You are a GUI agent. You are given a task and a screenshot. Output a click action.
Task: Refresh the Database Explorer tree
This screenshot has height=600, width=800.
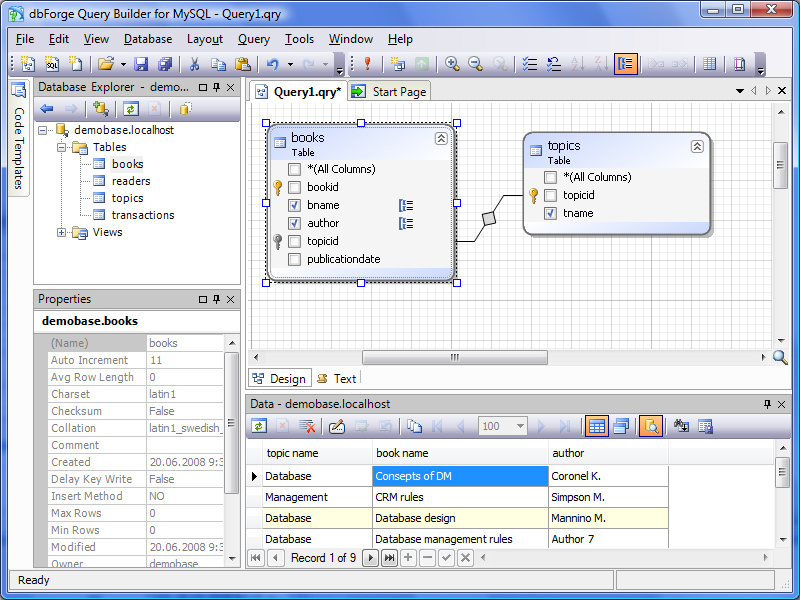(131, 108)
